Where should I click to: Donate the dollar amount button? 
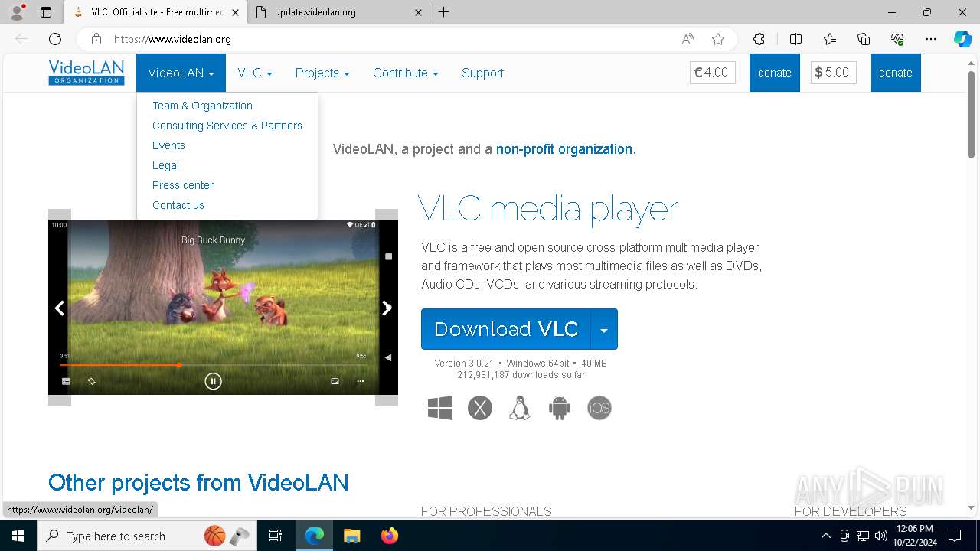896,73
